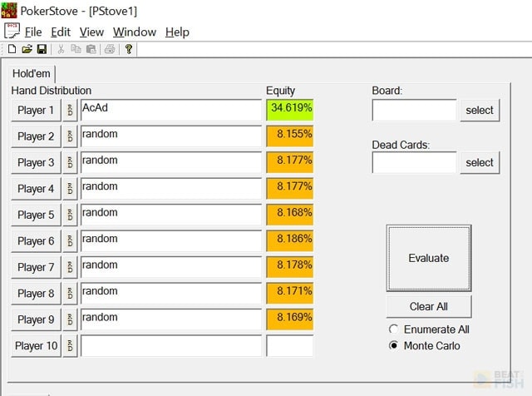Click the PokerStove app icon in title bar
The width and height of the screenshot is (532, 396).
[9, 10]
